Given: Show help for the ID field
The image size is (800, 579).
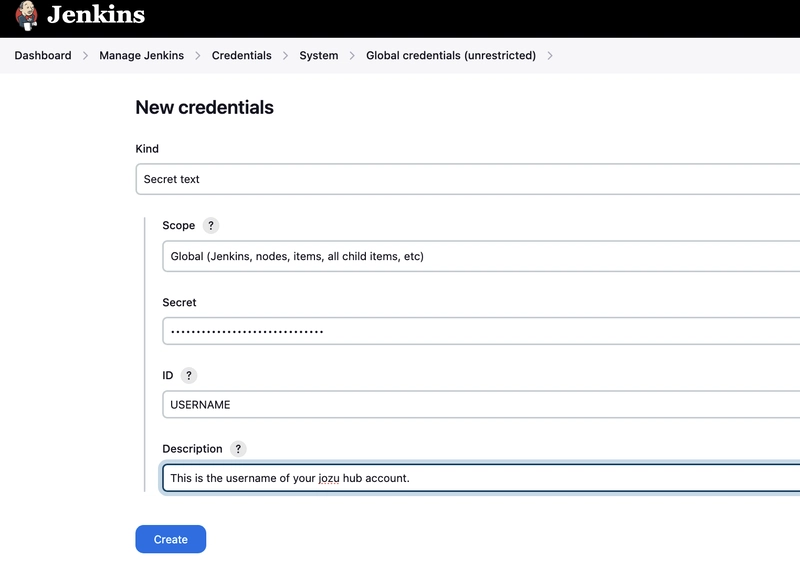Looking at the screenshot, I should 189,376.
